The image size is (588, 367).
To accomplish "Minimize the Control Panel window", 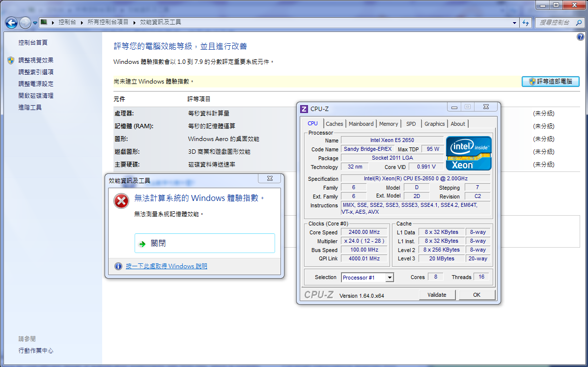I will (542, 5).
